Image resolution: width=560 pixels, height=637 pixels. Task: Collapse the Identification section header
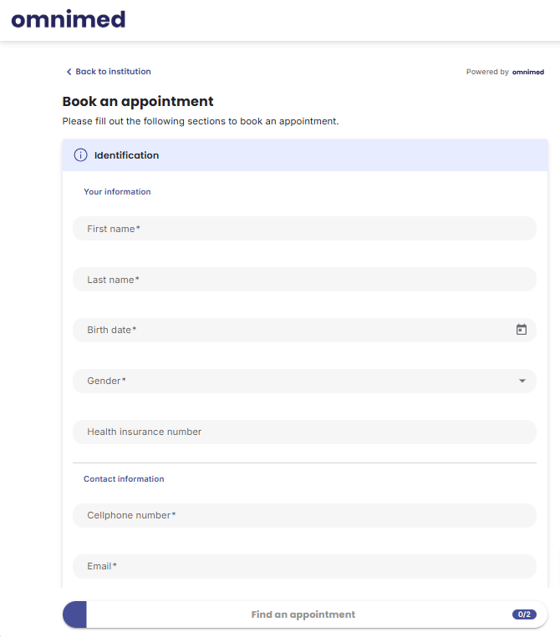pyautogui.click(x=305, y=155)
